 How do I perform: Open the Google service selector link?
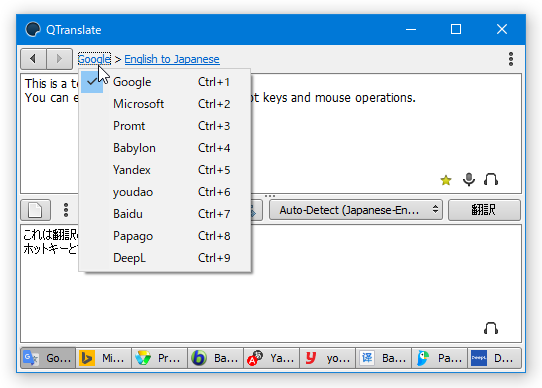(x=94, y=59)
